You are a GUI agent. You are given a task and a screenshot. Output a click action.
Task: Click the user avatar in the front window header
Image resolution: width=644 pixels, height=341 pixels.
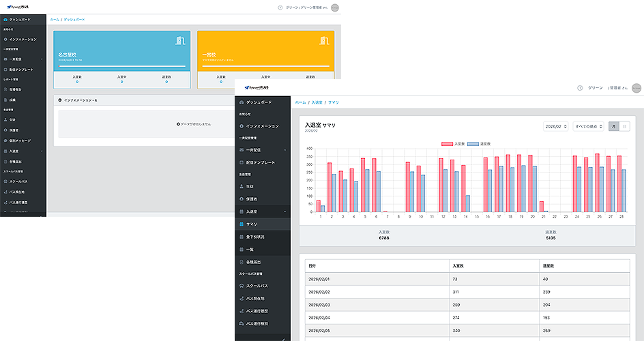click(636, 88)
